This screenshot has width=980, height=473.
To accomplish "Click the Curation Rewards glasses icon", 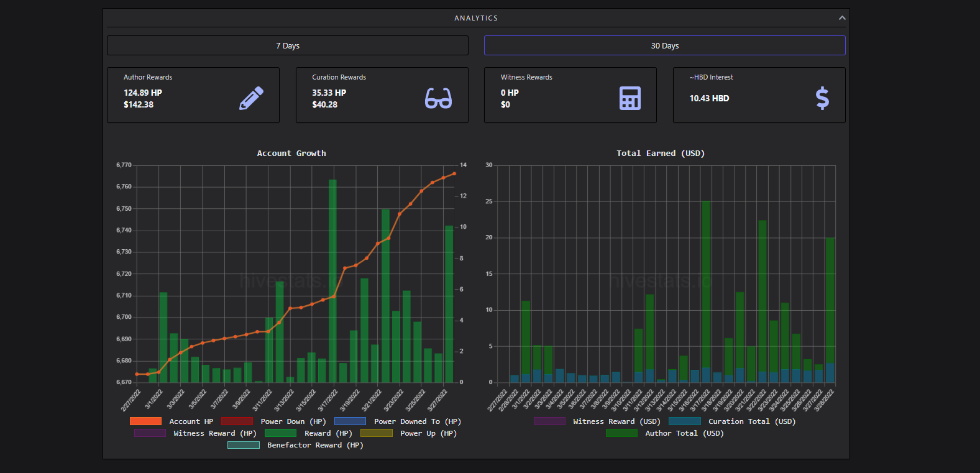I will pos(438,98).
